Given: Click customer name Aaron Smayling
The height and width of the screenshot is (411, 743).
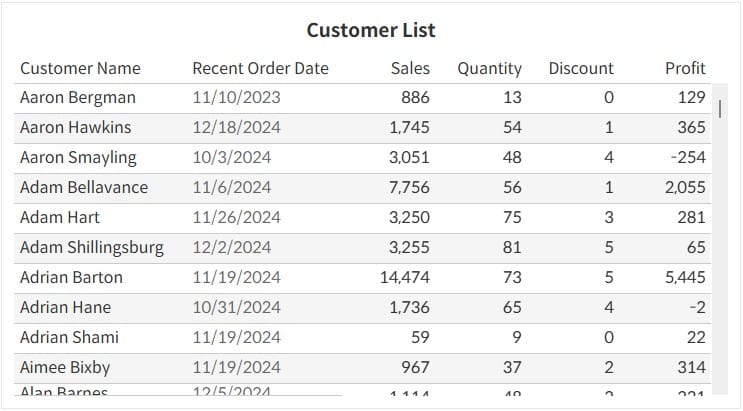Looking at the screenshot, I should click(78, 158).
